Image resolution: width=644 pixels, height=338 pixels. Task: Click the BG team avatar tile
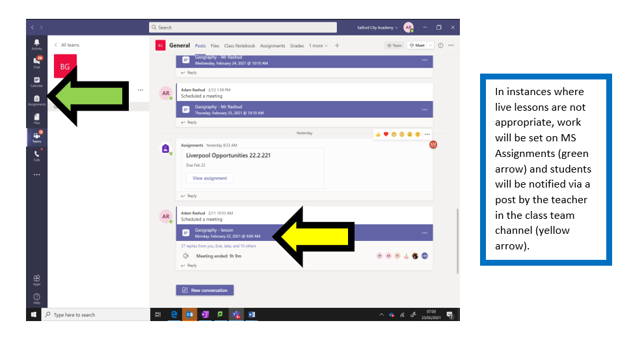[x=65, y=66]
